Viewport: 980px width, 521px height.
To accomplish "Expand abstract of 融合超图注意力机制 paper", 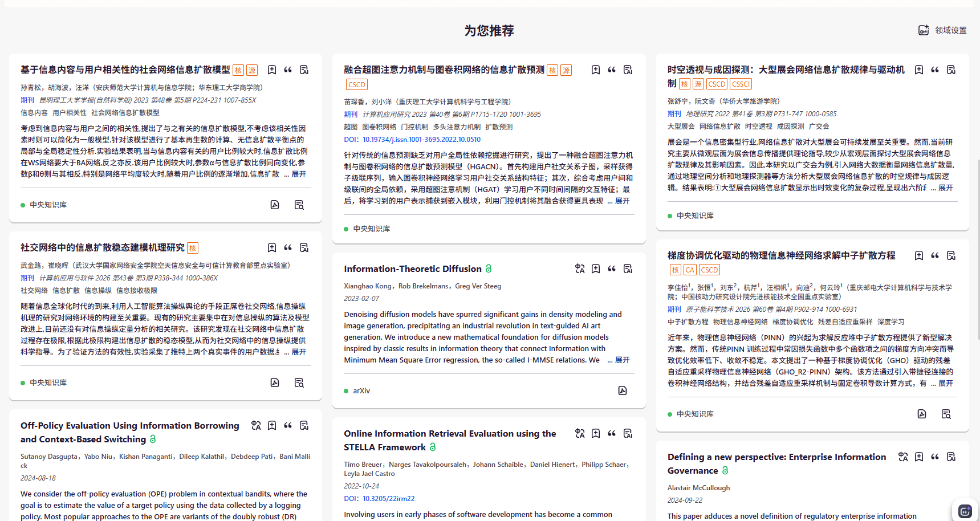I will 623,201.
